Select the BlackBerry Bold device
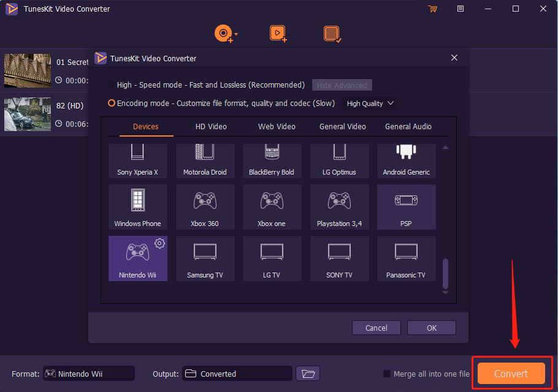558x392 pixels. coord(272,161)
